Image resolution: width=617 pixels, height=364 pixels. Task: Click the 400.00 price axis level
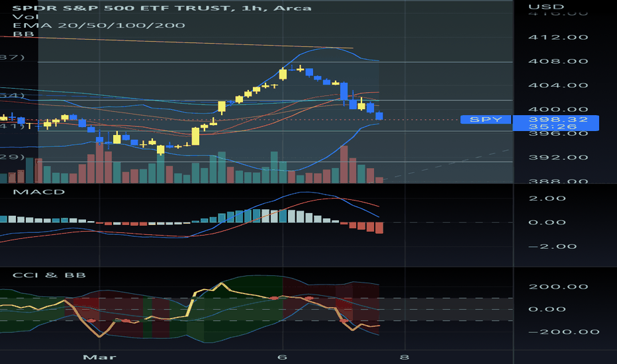(558, 109)
